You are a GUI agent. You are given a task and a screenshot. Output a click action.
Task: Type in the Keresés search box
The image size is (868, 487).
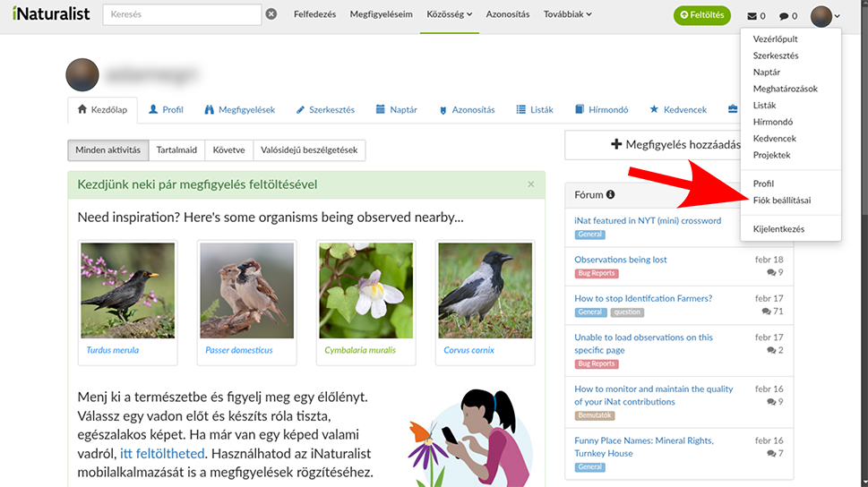coord(182,15)
